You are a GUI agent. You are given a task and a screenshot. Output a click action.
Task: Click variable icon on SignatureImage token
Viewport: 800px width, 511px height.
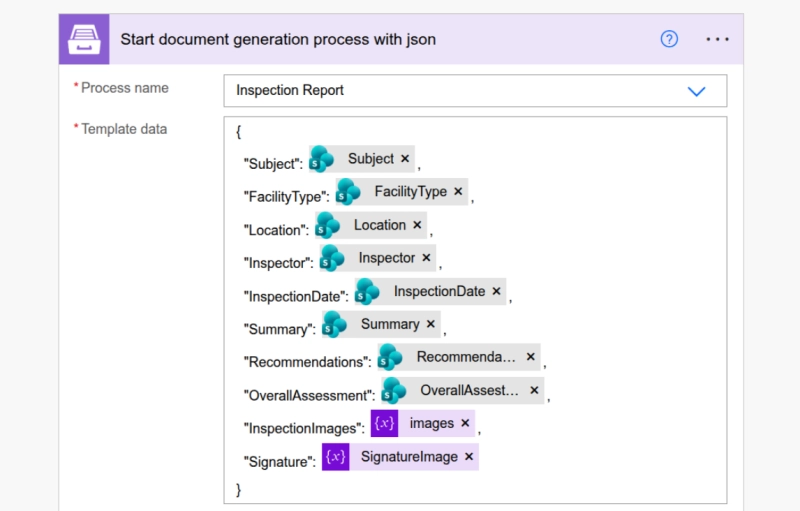point(335,456)
